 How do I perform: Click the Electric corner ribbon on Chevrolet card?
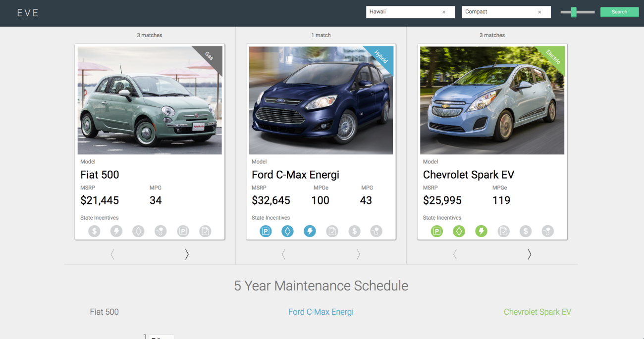[552, 56]
